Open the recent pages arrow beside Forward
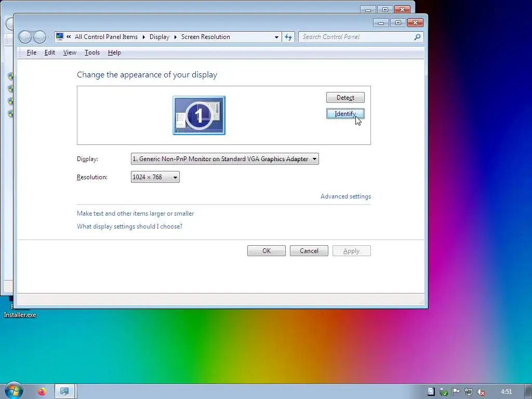532x399 pixels. 49,37
